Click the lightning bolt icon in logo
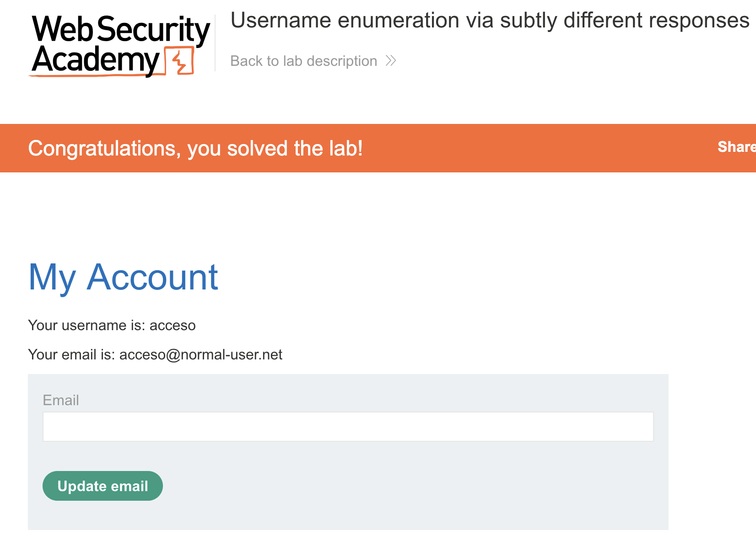 tap(180, 61)
